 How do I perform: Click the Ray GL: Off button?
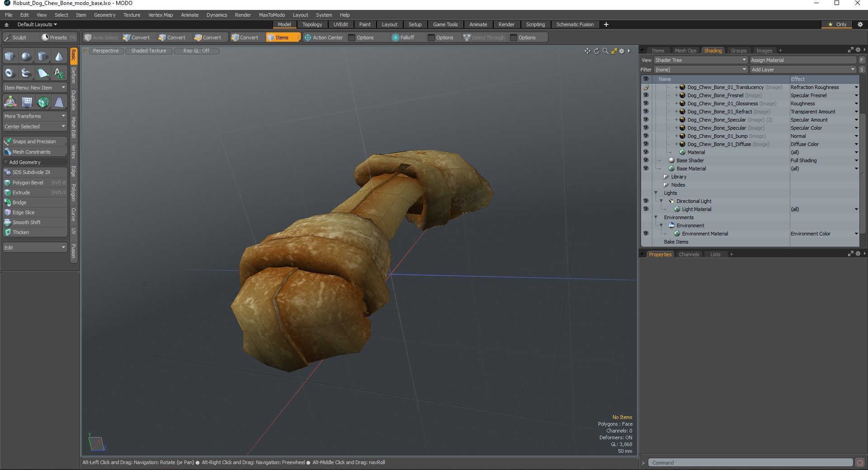197,51
